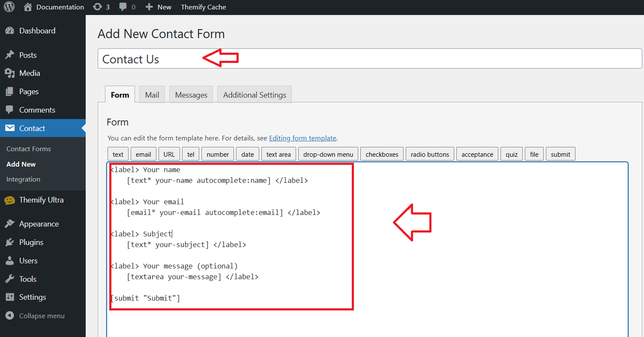This screenshot has height=337, width=644.
Task: Open the Additional Settings tab
Action: [254, 94]
